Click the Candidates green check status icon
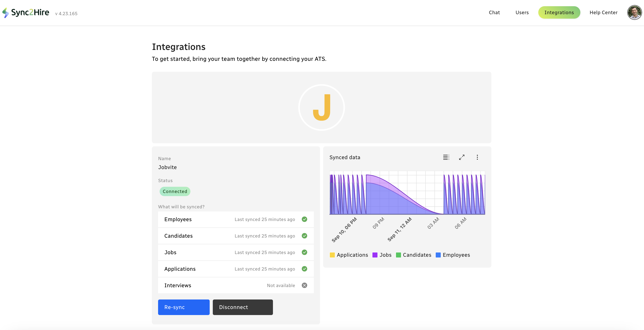644x330 pixels. pos(304,236)
